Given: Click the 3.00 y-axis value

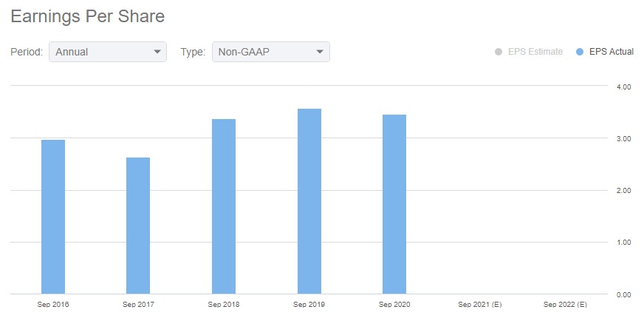Looking at the screenshot, I should point(625,139).
